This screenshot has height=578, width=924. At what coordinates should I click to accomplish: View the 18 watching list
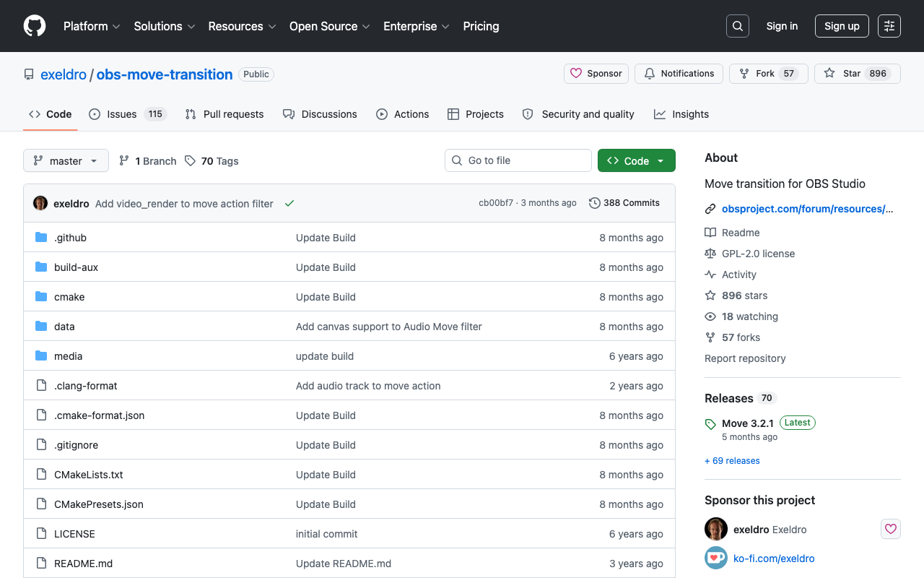(x=741, y=316)
